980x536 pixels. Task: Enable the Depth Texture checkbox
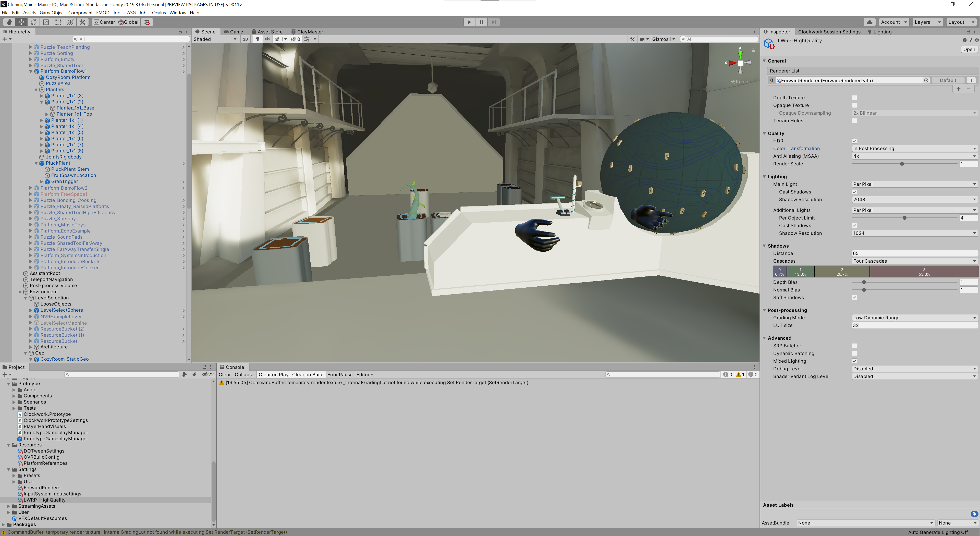tap(854, 98)
